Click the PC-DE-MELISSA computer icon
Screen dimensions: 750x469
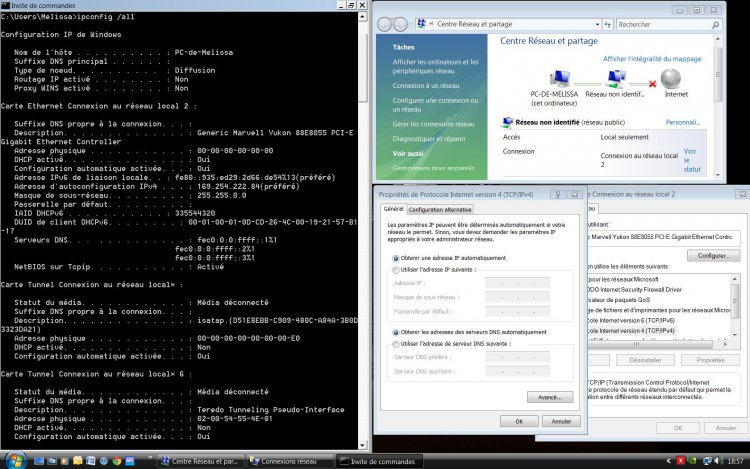(559, 78)
